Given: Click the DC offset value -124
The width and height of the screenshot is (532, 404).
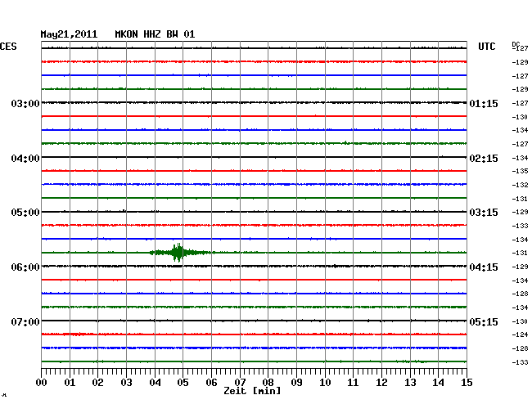Looking at the screenshot, I should tap(520, 334).
